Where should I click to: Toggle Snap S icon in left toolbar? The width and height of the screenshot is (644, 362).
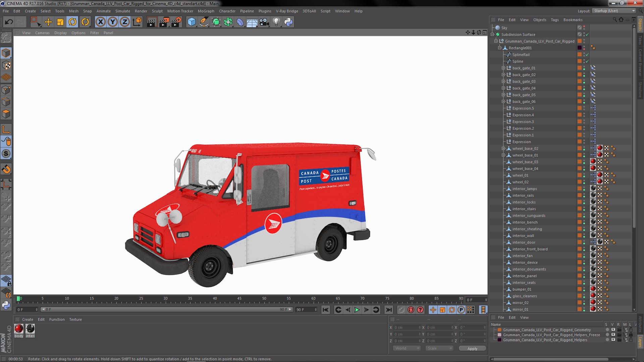[x=6, y=154]
